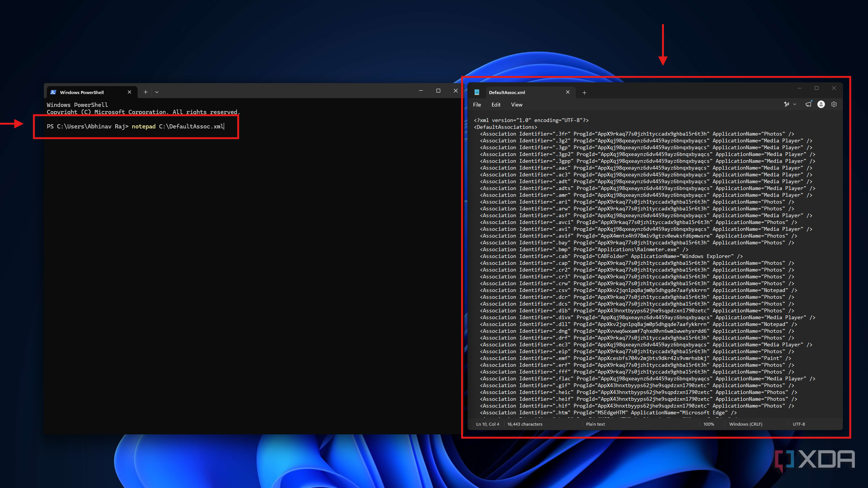868x488 pixels.
Task: Add a new tab in Notepad
Action: point(584,93)
